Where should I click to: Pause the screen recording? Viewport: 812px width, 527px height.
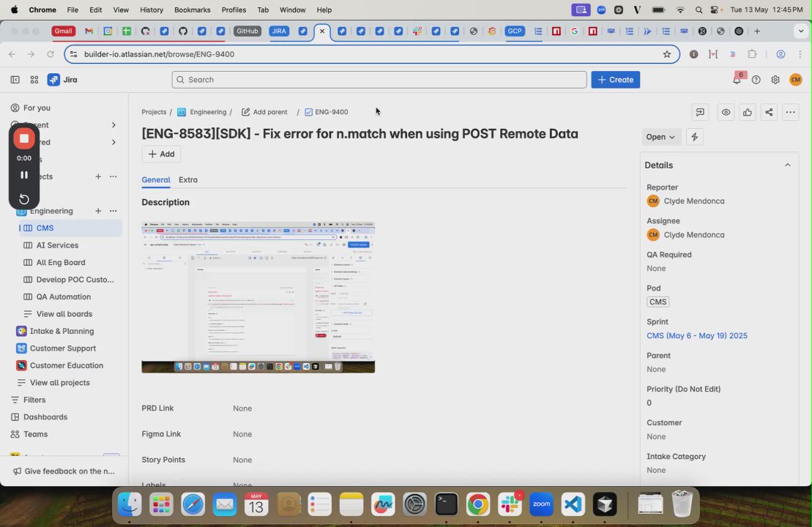(24, 175)
